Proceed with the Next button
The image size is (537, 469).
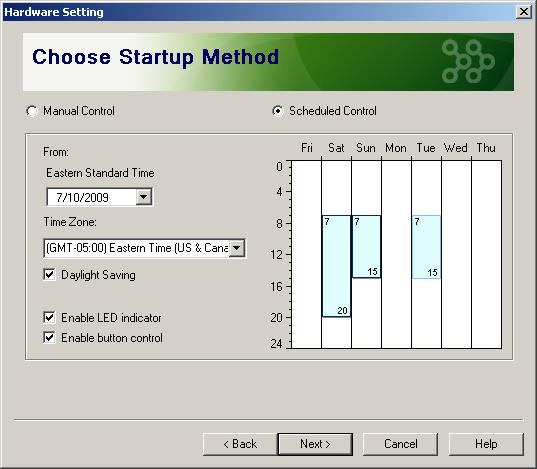click(315, 444)
